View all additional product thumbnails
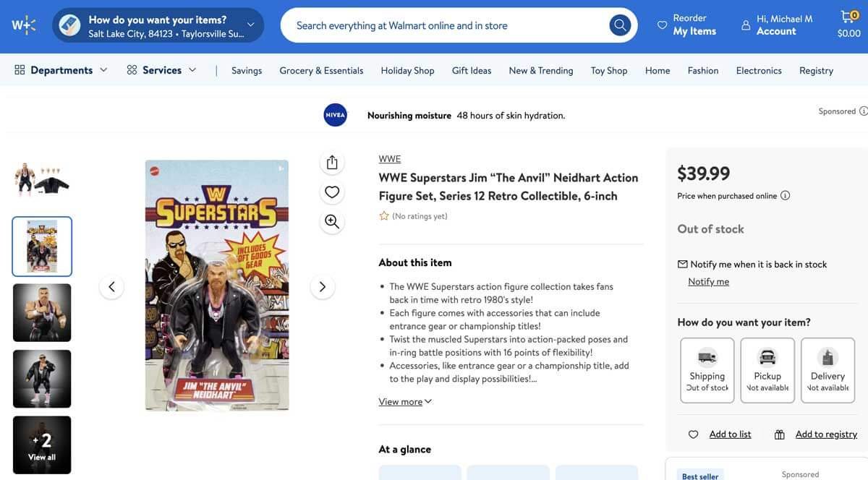868x480 pixels. tap(42, 445)
